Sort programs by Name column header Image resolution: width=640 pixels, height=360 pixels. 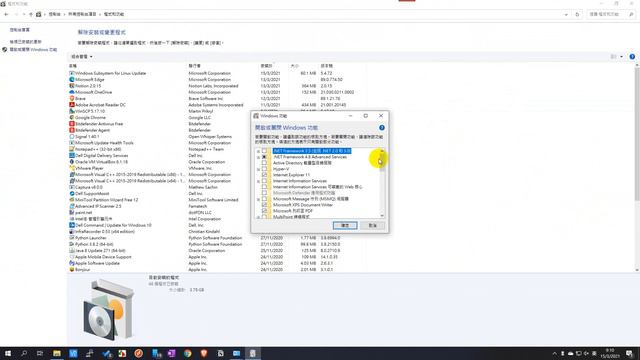click(x=73, y=66)
